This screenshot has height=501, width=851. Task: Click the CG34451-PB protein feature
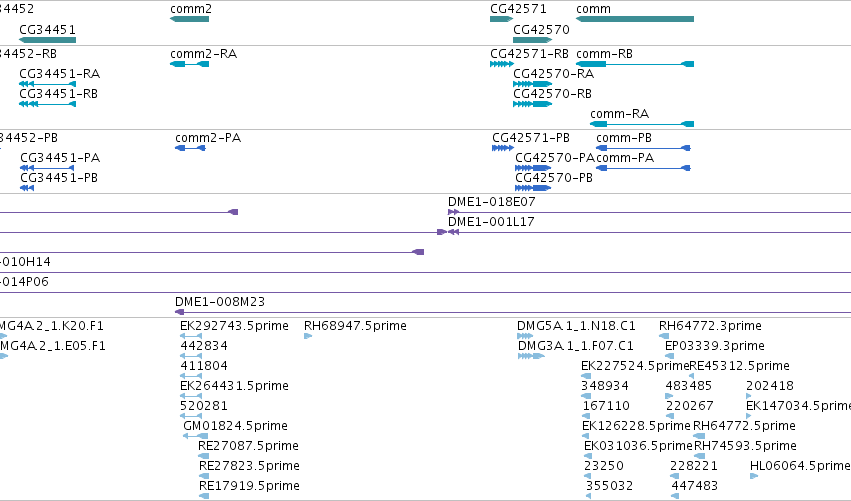pos(27,188)
